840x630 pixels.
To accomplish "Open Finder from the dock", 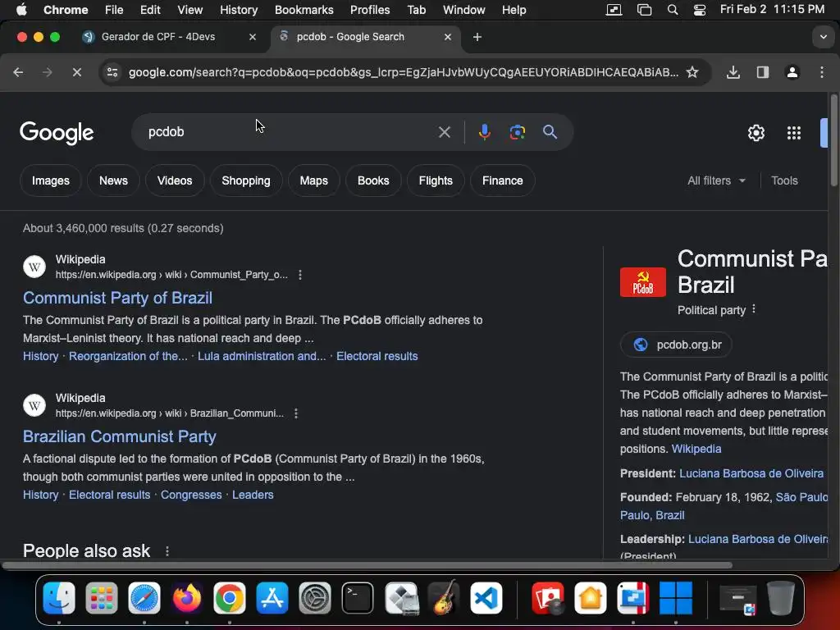I will pos(59,597).
